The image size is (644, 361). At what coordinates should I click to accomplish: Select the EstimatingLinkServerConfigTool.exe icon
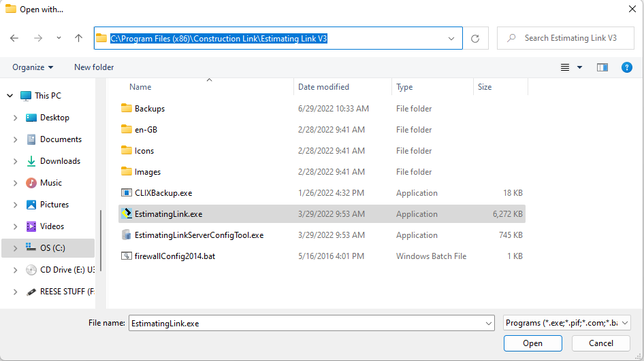[x=127, y=235]
